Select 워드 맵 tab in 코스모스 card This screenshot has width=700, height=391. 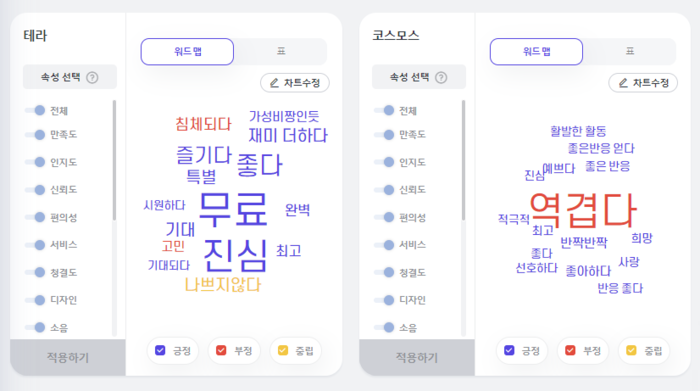tap(536, 52)
